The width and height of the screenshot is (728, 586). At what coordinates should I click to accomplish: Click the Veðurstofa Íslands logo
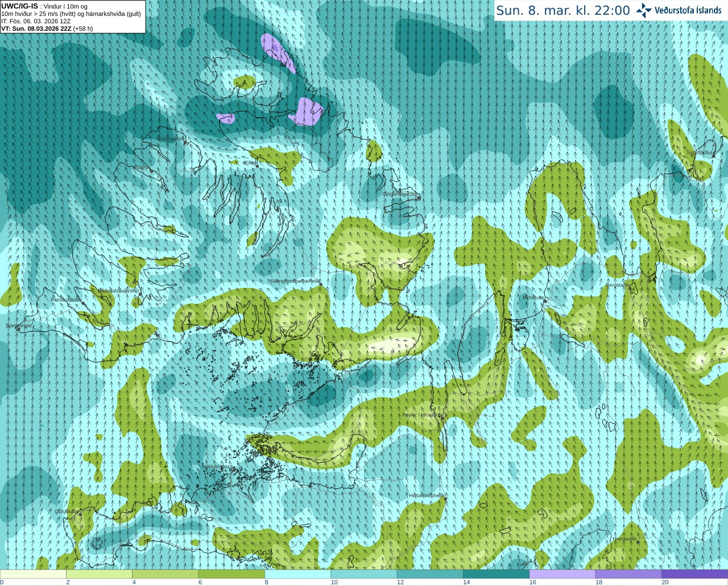(x=679, y=10)
